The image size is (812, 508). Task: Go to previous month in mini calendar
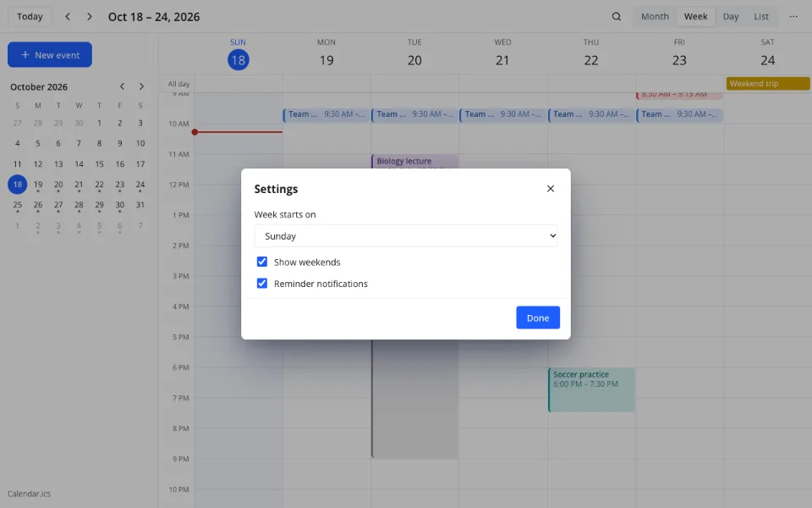(122, 86)
